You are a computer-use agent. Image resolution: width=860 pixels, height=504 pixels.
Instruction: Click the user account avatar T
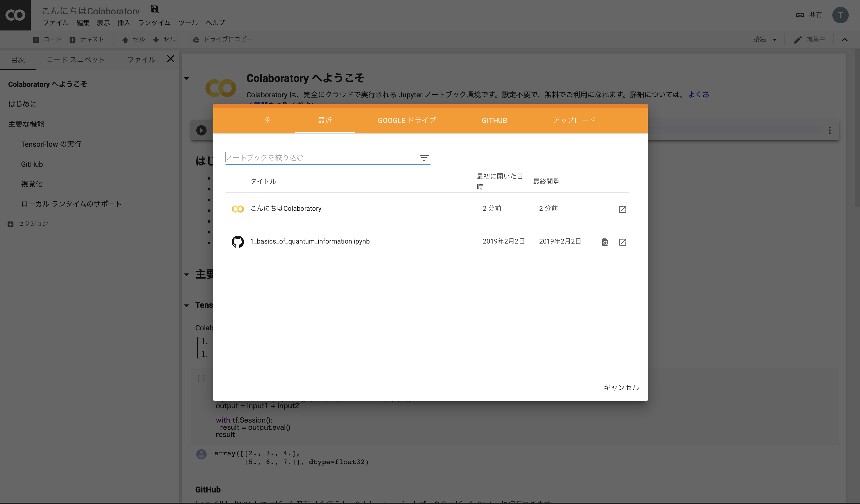tap(840, 15)
